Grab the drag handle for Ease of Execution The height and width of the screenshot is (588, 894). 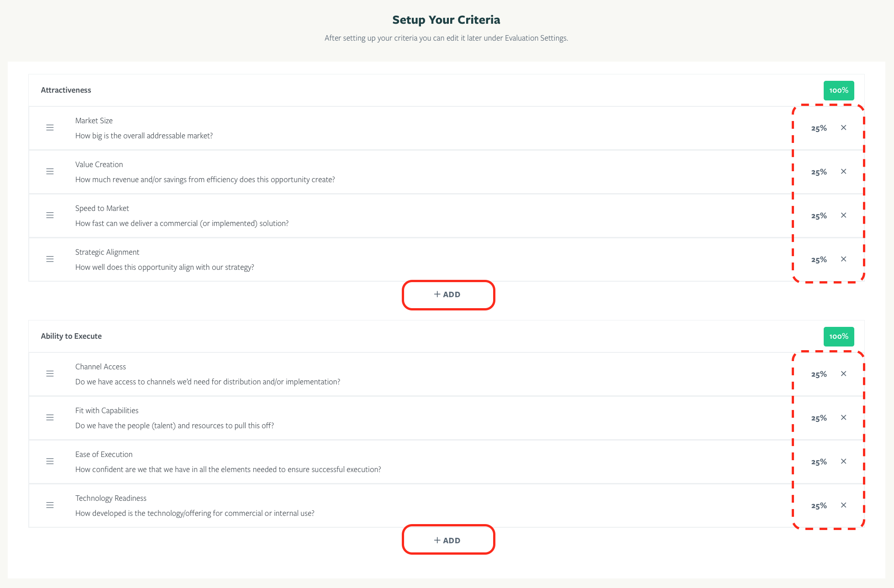[x=50, y=461]
